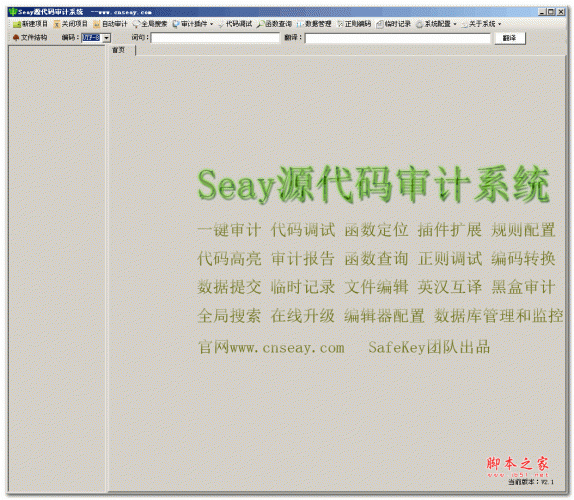Maximize the Seay window
Screen dimensions: 574x500
pyautogui.click(x=551, y=12)
